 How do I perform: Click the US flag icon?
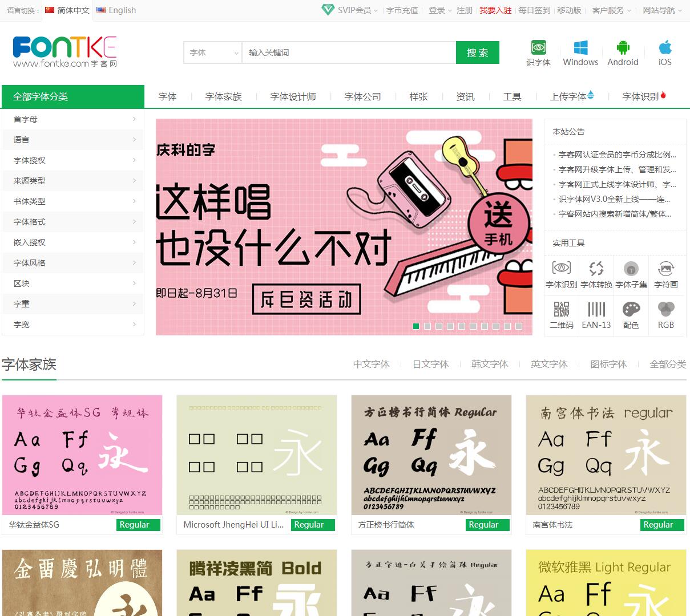pyautogui.click(x=101, y=10)
